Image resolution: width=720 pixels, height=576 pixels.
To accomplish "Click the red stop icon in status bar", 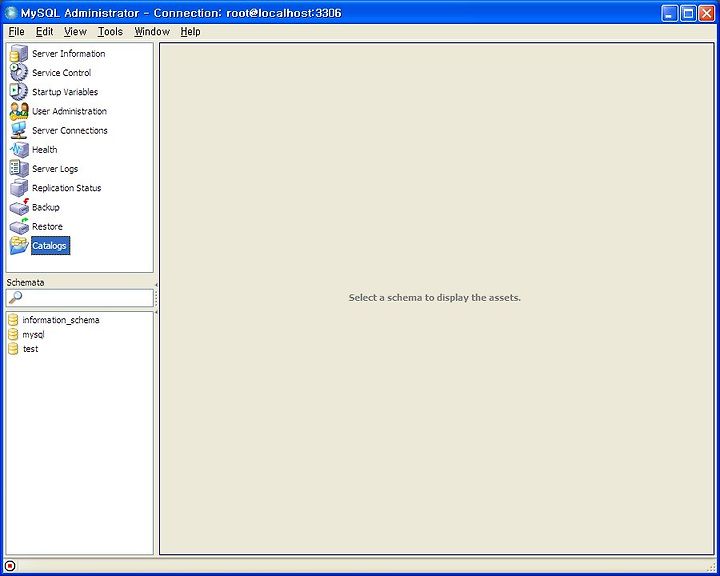I will (10, 566).
